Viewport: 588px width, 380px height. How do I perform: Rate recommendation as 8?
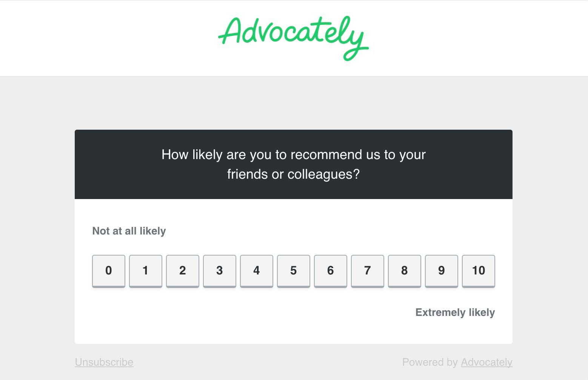pos(405,271)
